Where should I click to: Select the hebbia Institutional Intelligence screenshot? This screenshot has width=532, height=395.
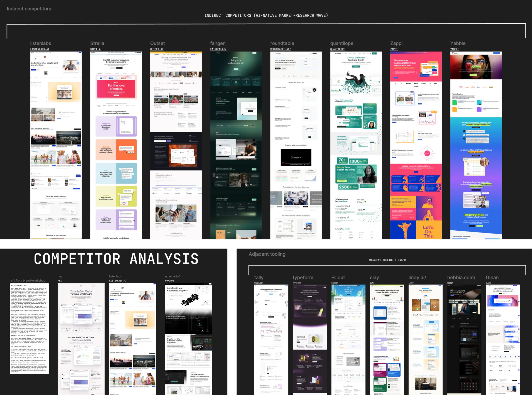(464, 340)
